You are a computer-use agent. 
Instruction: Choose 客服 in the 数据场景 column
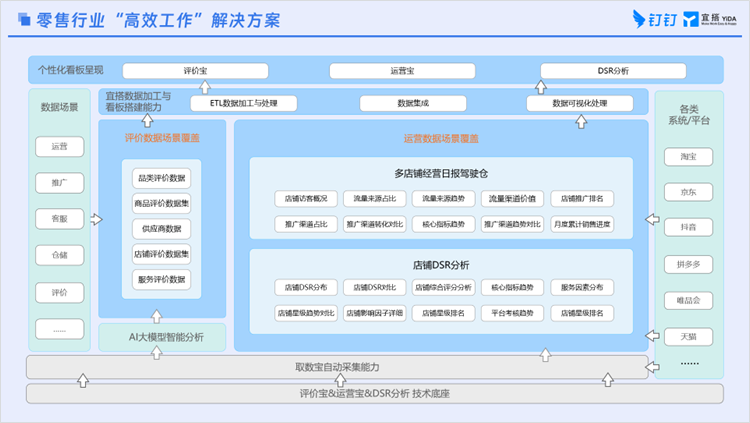(59, 219)
